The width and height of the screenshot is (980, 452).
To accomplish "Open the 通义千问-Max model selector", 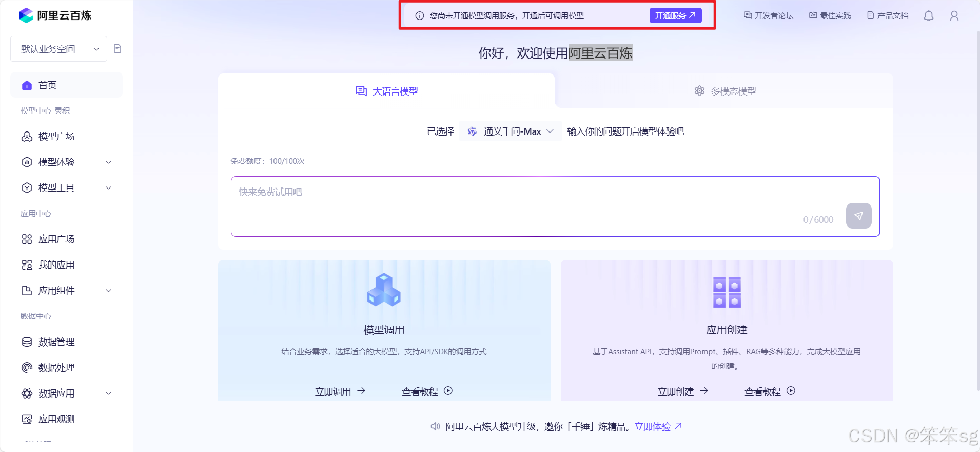I will pos(511,131).
